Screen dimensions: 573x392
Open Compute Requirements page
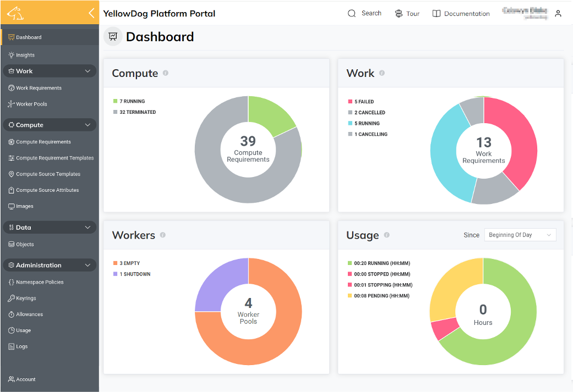click(x=43, y=142)
